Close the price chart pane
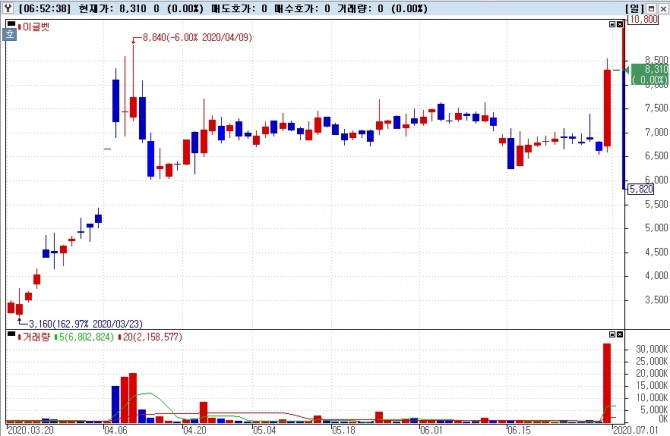The width and height of the screenshot is (670, 436). pos(620,24)
